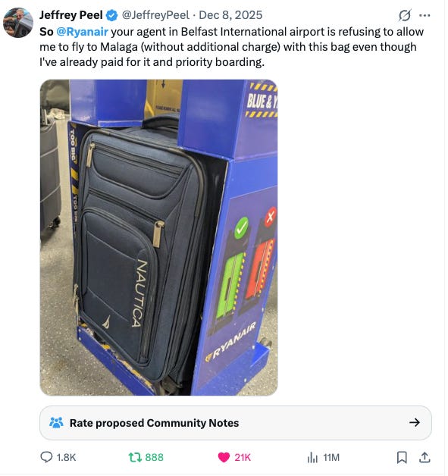Image resolution: width=448 pixels, height=476 pixels.
Task: Open the Jeffrey Peel display name
Action: 71,15
